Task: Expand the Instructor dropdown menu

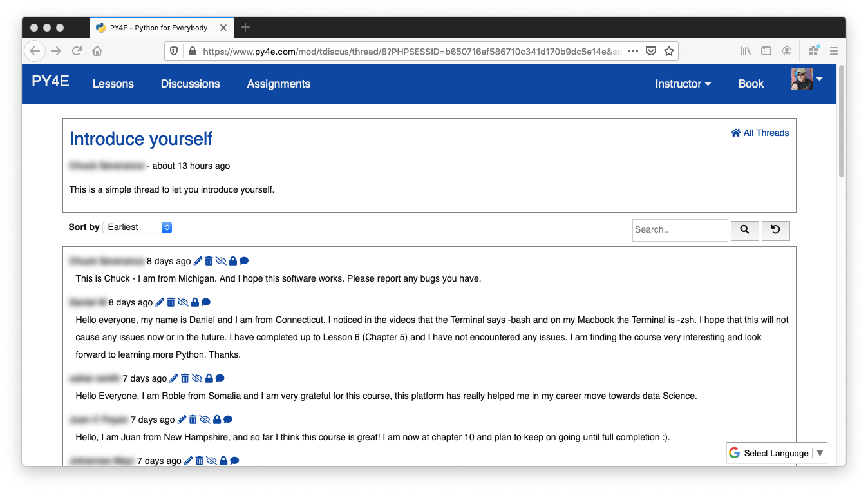Action: click(683, 84)
